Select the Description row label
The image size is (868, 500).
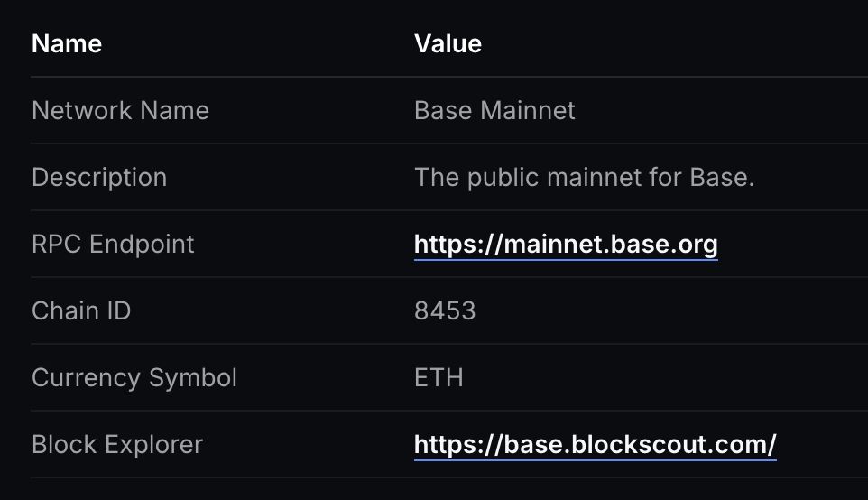pos(99,177)
